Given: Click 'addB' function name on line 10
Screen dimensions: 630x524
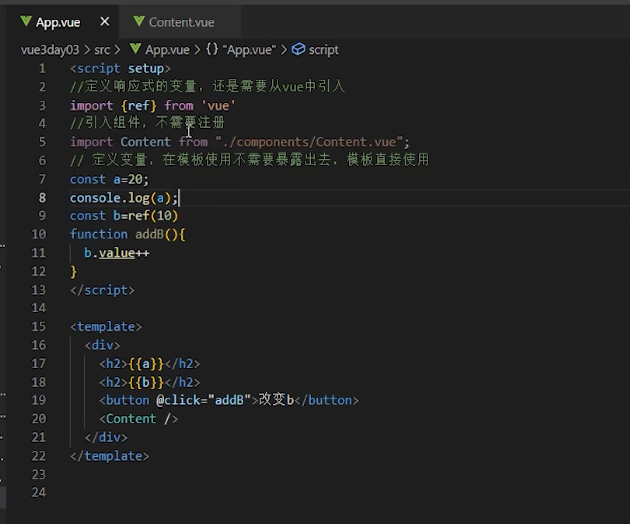Looking at the screenshot, I should pyautogui.click(x=149, y=234).
